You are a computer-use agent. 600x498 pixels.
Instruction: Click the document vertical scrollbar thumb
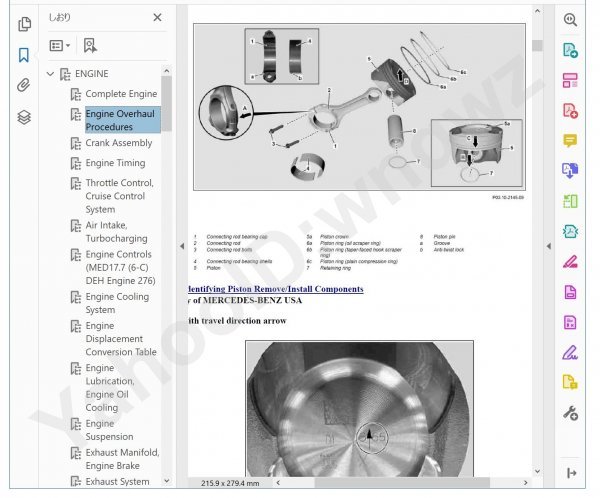(x=537, y=46)
